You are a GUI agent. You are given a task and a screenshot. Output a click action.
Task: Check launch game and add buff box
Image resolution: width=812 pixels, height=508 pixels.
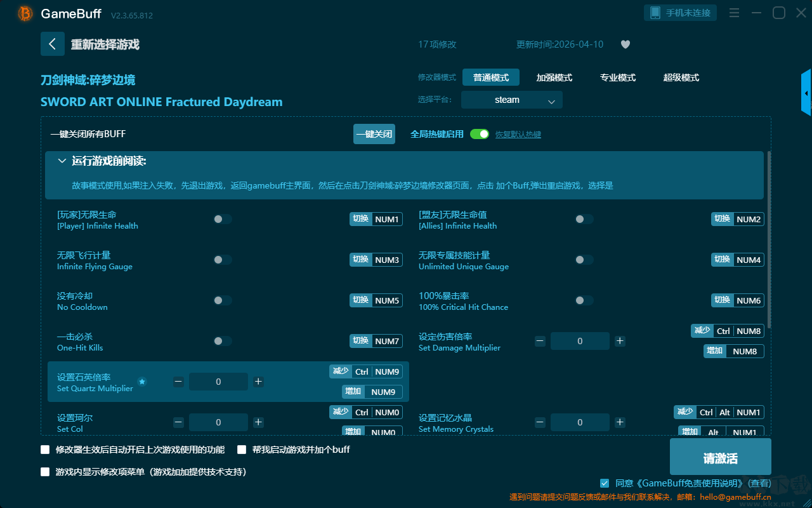[x=242, y=450]
